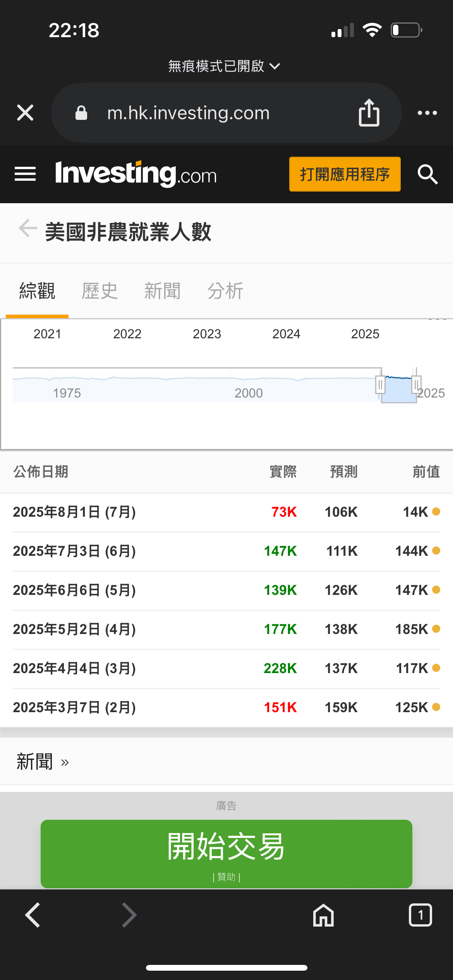Tap the orange revision dot beside 117K

point(436,668)
